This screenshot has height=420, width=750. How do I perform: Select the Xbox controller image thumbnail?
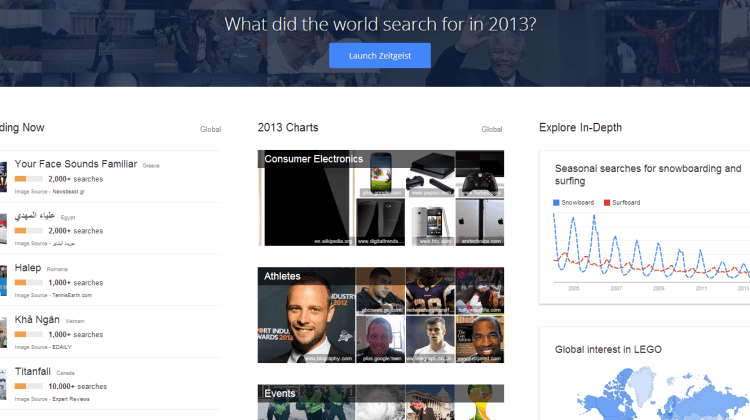point(480,174)
